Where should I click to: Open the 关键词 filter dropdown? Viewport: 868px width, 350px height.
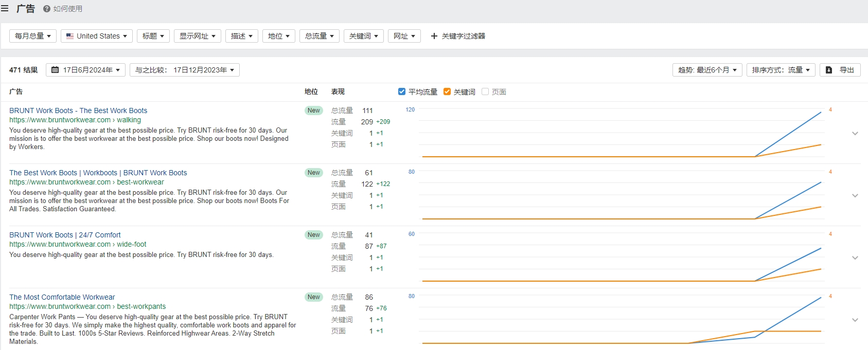(364, 36)
